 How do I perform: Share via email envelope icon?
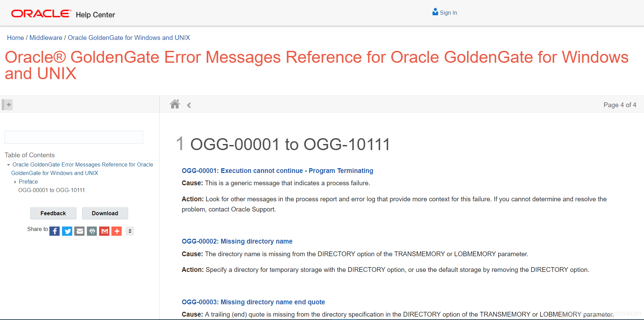click(79, 231)
